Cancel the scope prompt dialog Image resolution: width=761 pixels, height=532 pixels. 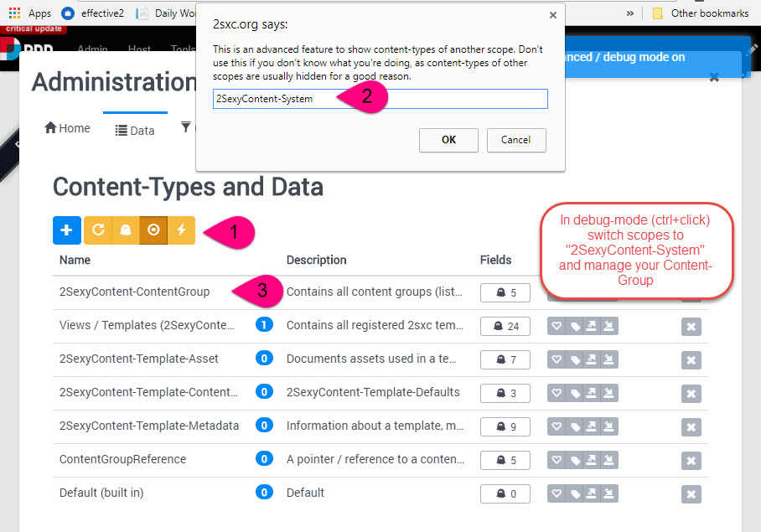pyautogui.click(x=516, y=140)
